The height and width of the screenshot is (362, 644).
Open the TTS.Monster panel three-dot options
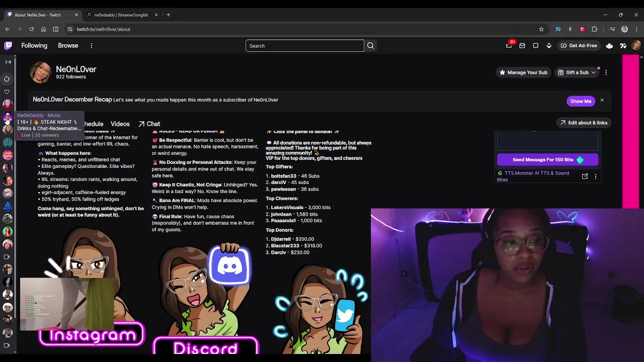point(596,176)
